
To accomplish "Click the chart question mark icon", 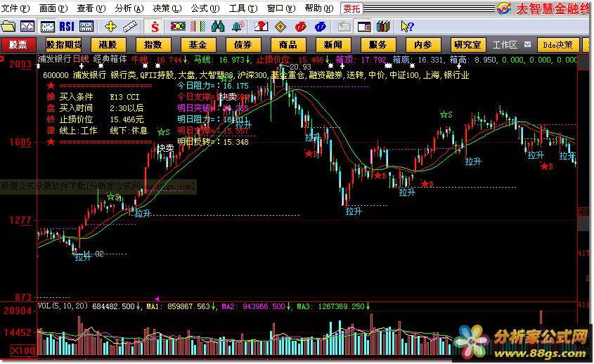I will coord(261,27).
